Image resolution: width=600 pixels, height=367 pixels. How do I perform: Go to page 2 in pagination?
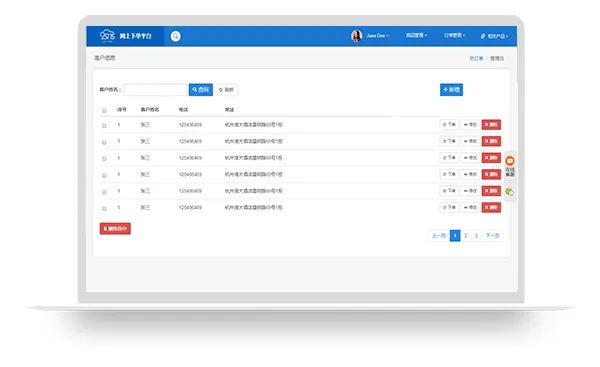pyautogui.click(x=466, y=236)
